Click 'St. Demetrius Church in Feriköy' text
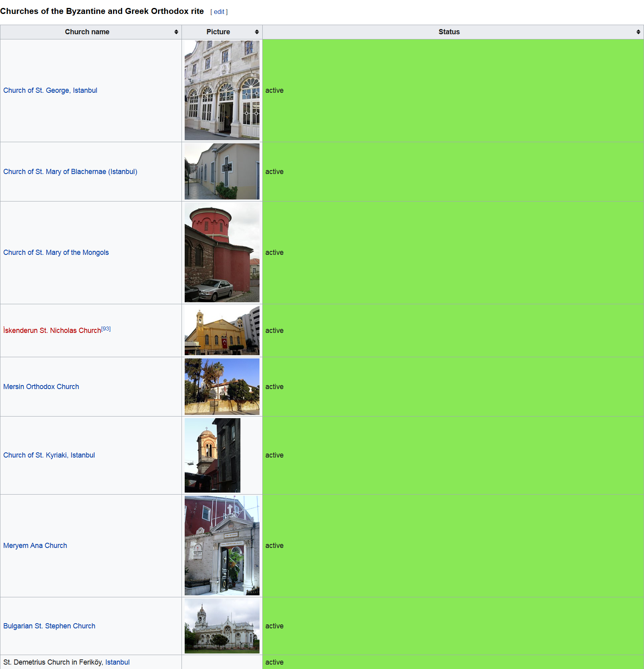The width and height of the screenshot is (644, 669). click(53, 662)
